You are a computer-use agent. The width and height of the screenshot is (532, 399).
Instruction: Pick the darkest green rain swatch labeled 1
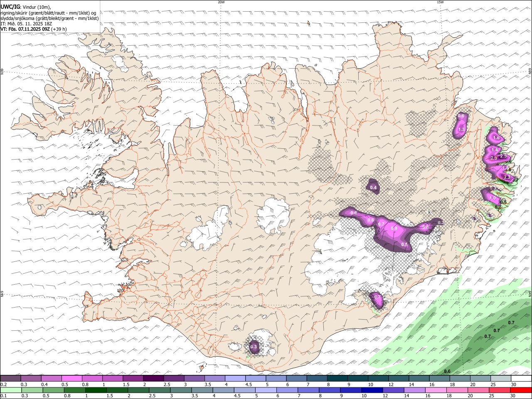[96, 390]
